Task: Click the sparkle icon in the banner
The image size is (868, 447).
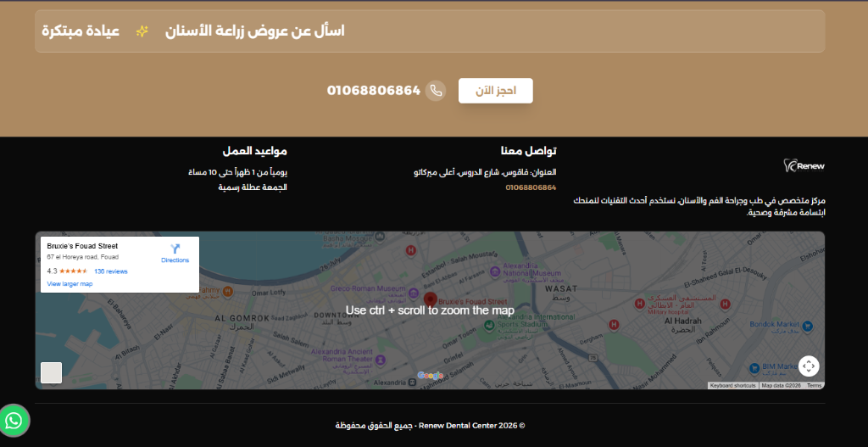Action: [142, 31]
